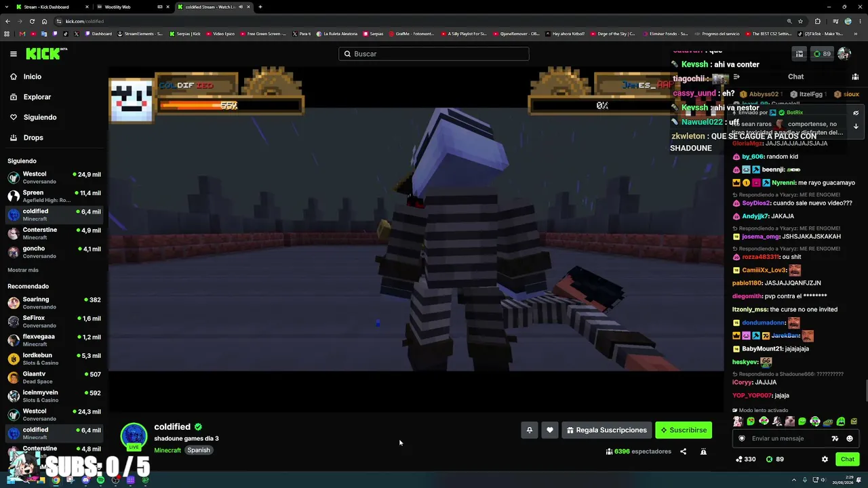The image size is (868, 488).
Task: Click the chat identity badge icon
Action: [741, 439]
